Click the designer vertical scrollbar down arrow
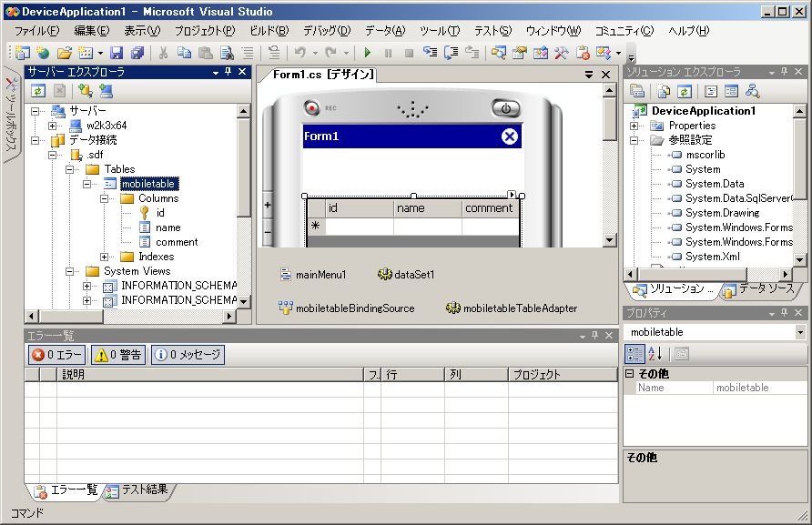The width and height of the screenshot is (812, 525). coord(610,239)
